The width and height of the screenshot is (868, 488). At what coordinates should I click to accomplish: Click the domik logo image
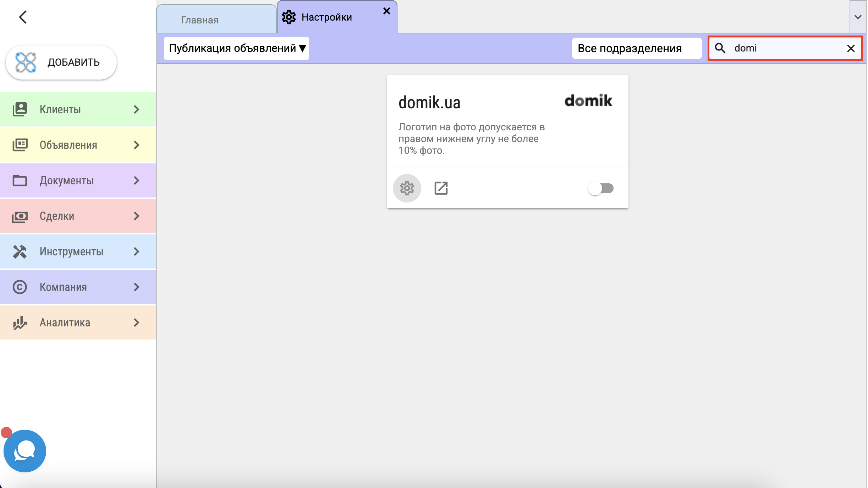coord(588,101)
